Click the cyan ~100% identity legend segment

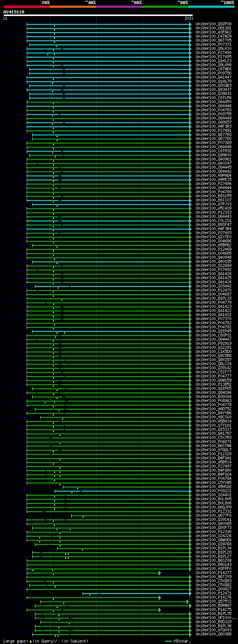point(211,7)
